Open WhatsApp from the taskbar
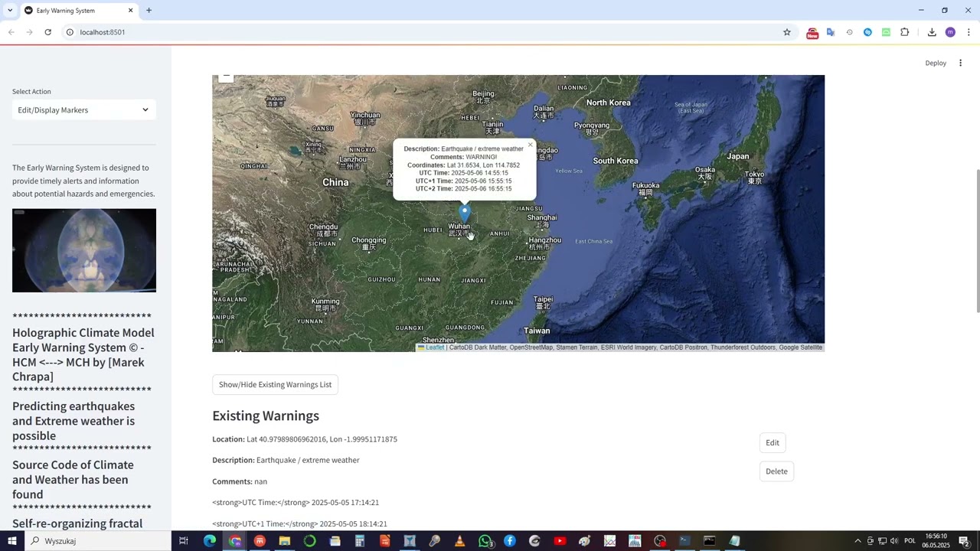The height and width of the screenshot is (551, 980). [485, 541]
